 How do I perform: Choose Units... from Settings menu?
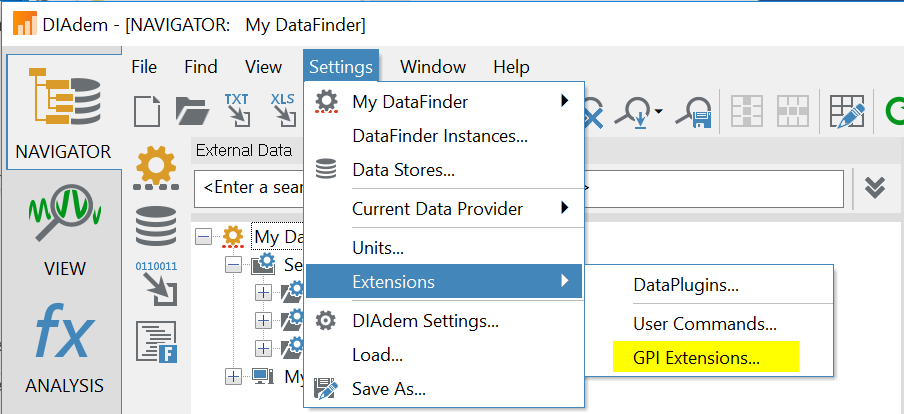pos(444,249)
